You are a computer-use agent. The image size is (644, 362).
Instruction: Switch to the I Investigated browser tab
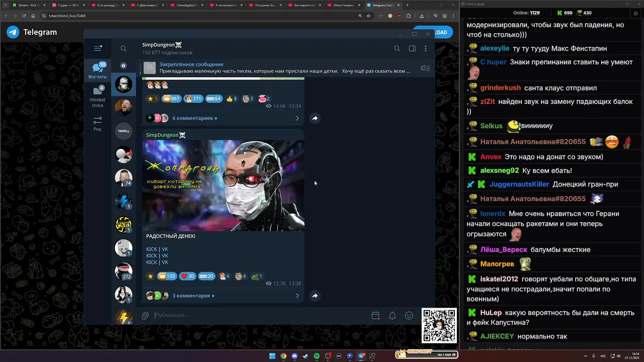187,5
